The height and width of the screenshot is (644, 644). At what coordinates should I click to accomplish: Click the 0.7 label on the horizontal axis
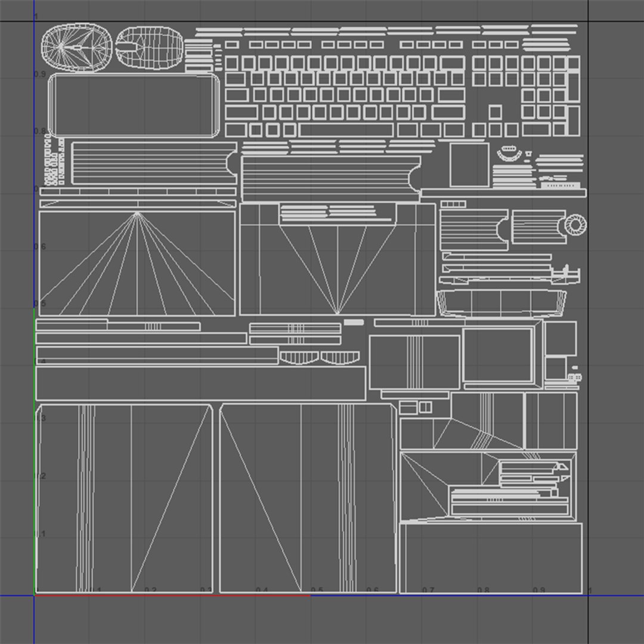click(x=428, y=590)
